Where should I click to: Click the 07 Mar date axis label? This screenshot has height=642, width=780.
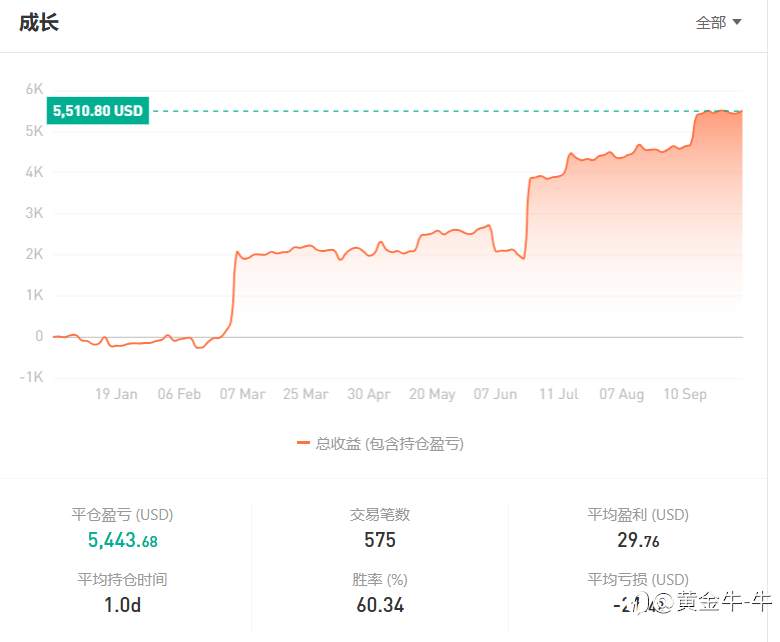[x=242, y=394]
